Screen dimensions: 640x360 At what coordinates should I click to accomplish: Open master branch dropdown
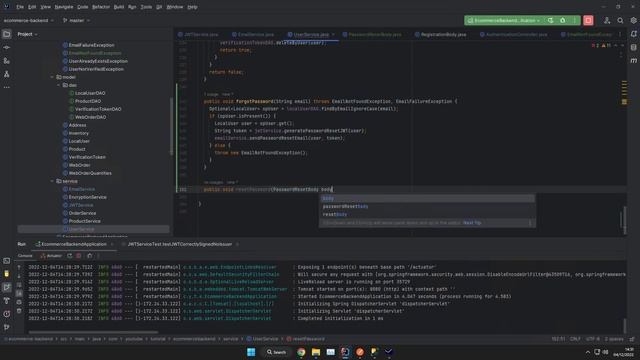(x=76, y=20)
